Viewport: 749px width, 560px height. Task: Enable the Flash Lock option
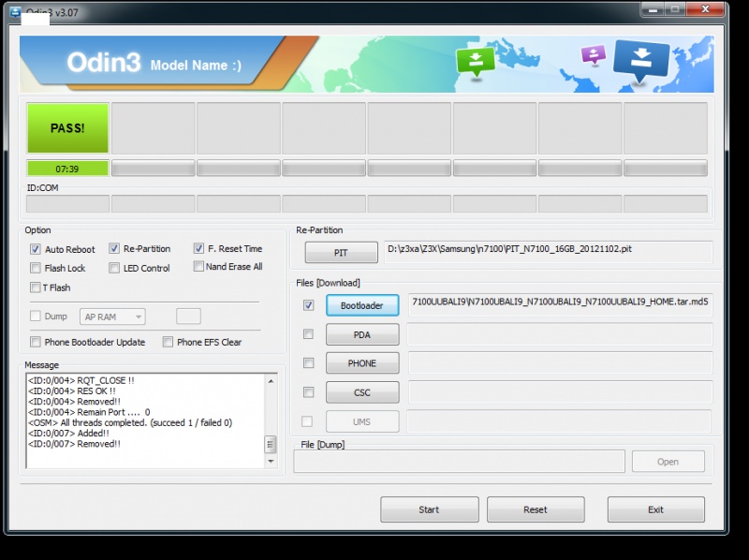[x=36, y=268]
